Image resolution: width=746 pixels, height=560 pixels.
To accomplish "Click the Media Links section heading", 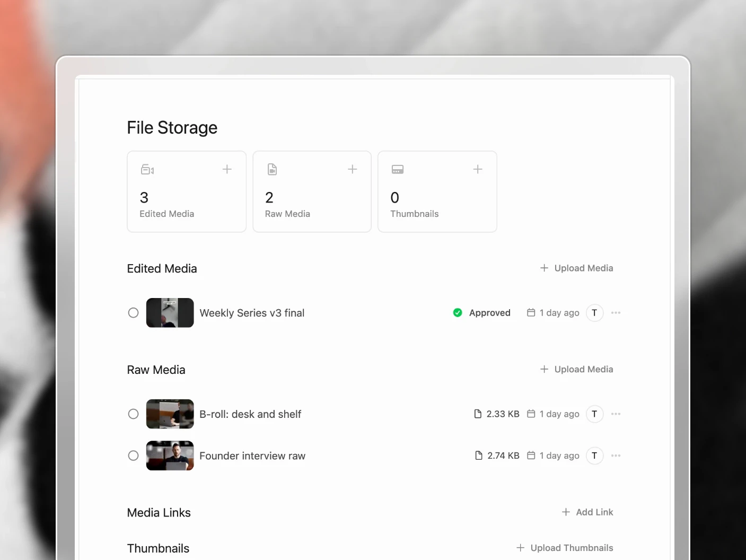I will [x=159, y=513].
